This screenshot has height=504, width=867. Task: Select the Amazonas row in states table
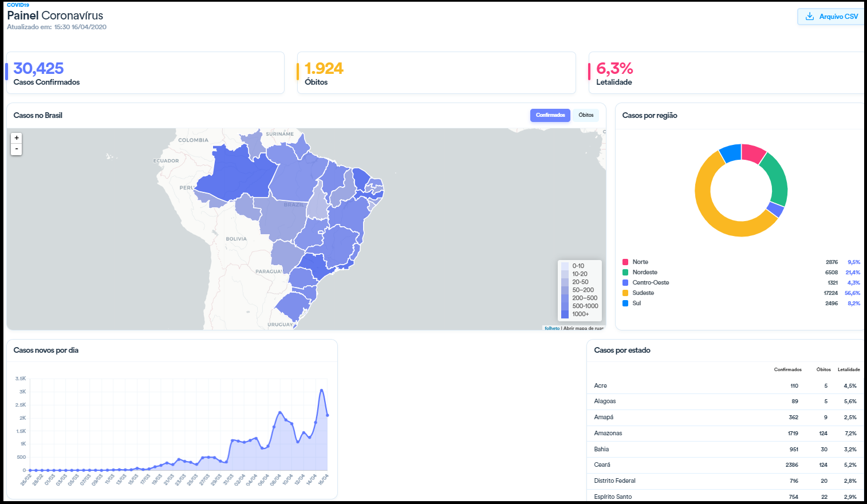(724, 434)
